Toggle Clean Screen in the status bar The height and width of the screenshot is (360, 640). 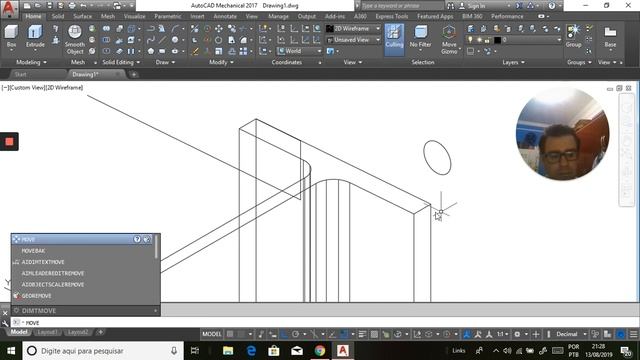pyautogui.click(x=621, y=334)
